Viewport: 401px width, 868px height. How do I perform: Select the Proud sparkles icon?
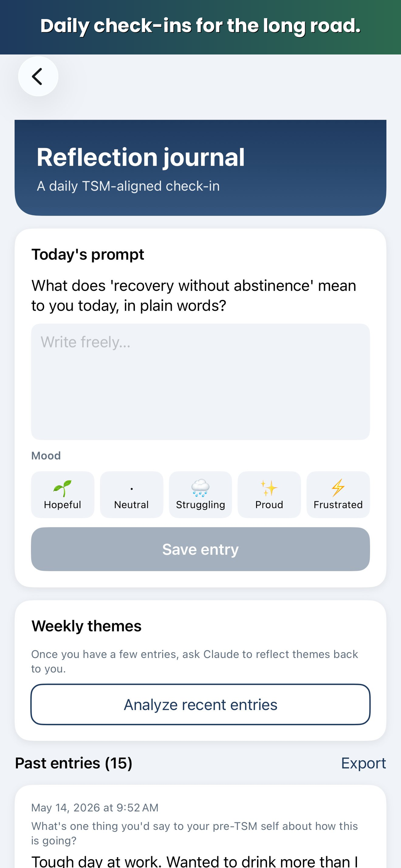(269, 488)
